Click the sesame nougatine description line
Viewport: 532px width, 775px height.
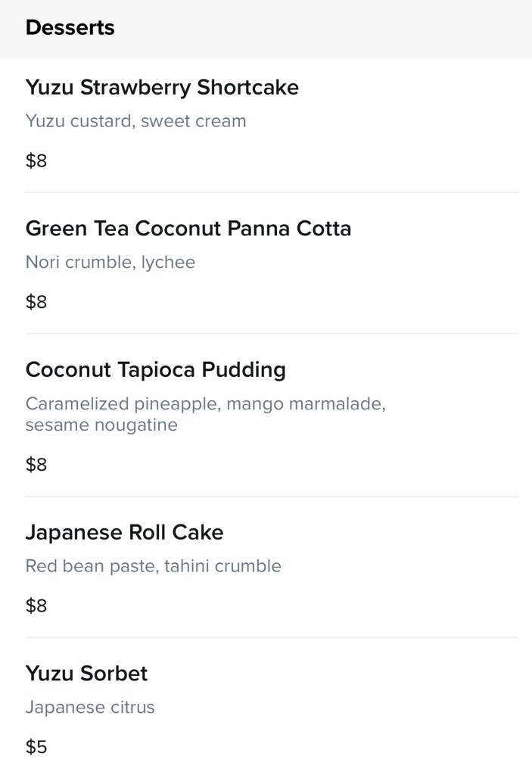tap(101, 425)
